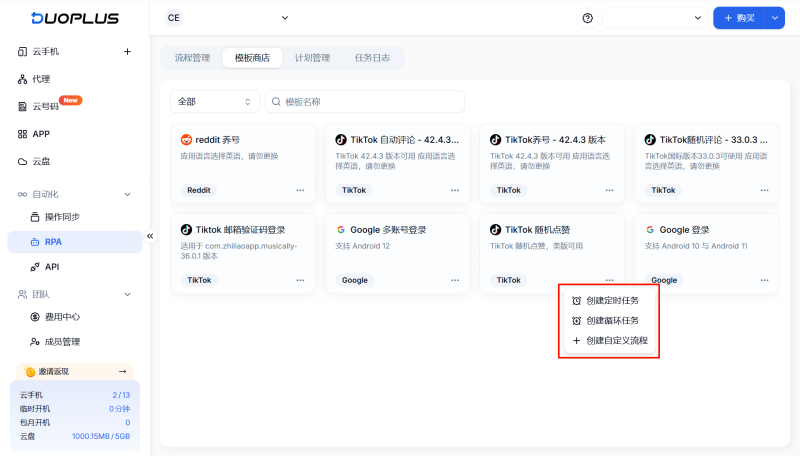Collapse the 团队 sidebar section
Image resolution: width=800 pixels, height=456 pixels.
pyautogui.click(x=127, y=294)
